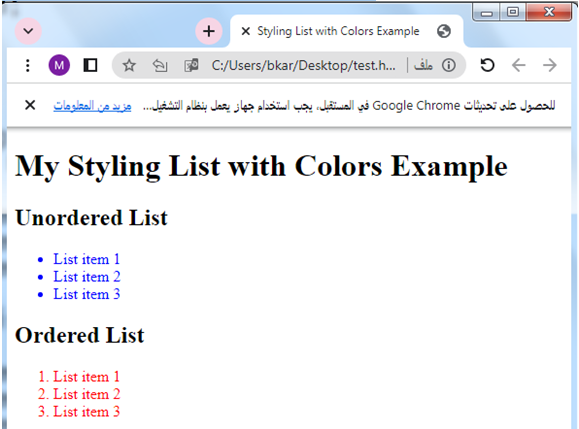Image resolution: width=579 pixels, height=429 pixels.
Task: Click blue List item 3
Action: click(87, 294)
